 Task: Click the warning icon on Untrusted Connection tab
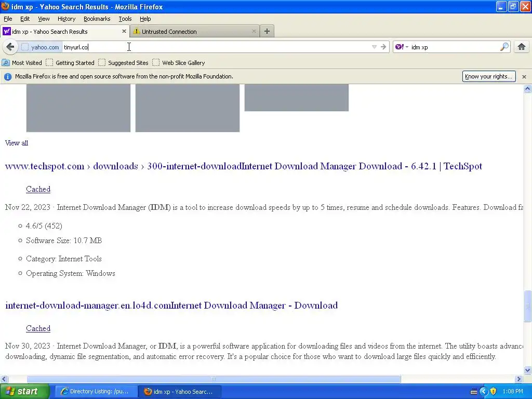click(137, 31)
